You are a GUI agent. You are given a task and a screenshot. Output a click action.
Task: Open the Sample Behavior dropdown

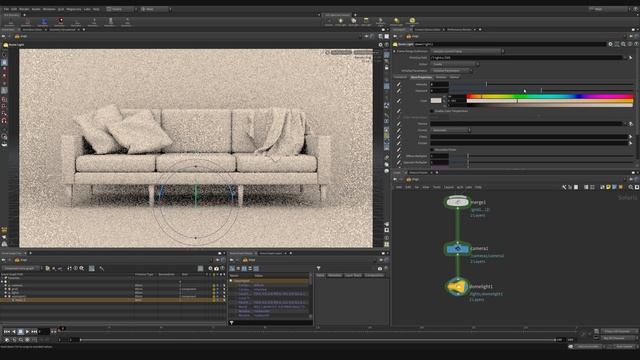click(467, 51)
